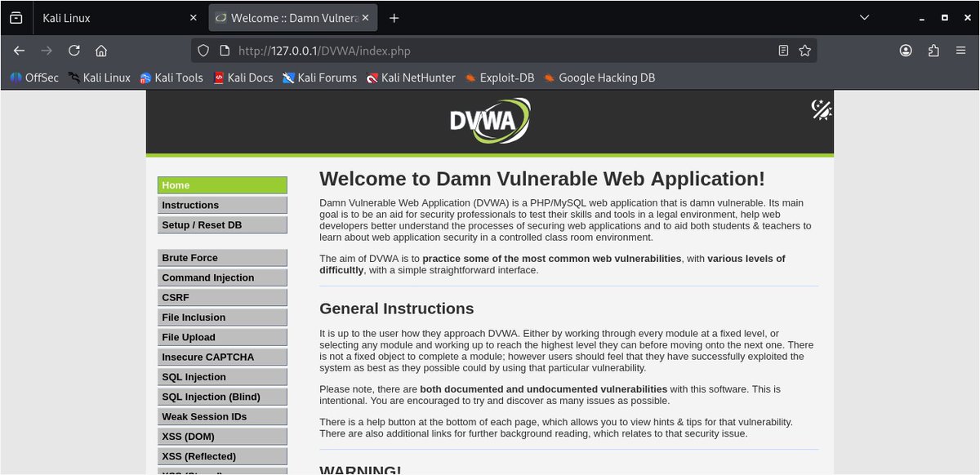Open the Google Hacking DB bookmark
Image resolution: width=980 pixels, height=475 pixels.
(599, 78)
